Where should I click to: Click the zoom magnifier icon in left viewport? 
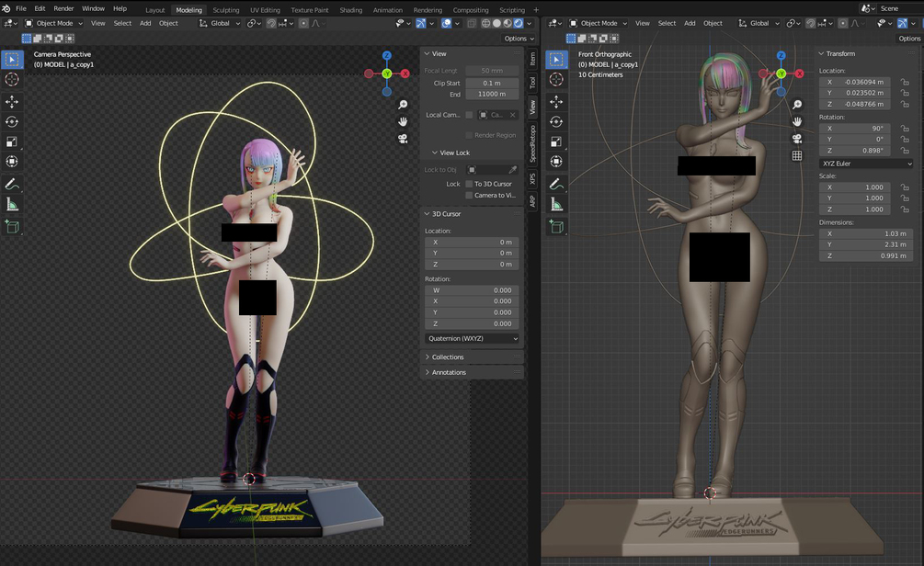coord(403,105)
